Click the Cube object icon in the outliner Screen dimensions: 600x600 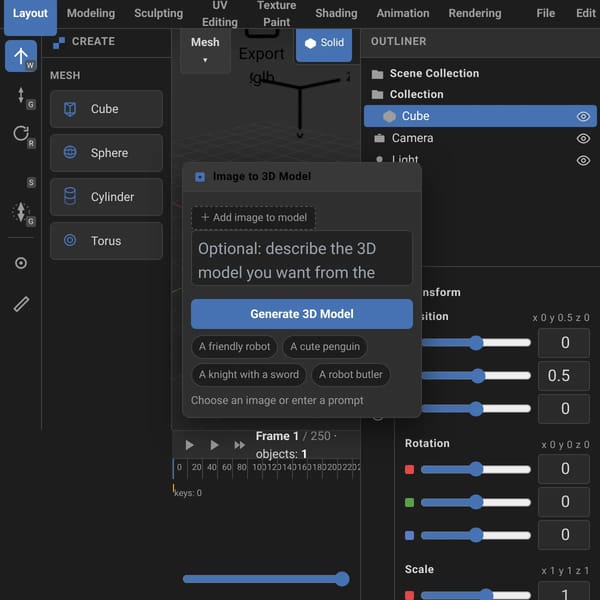(x=389, y=116)
